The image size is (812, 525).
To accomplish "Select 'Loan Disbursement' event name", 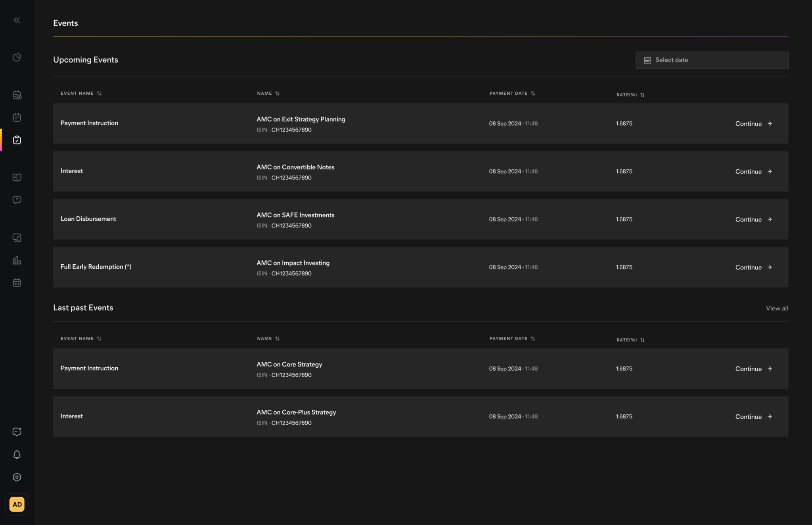I will tap(88, 219).
